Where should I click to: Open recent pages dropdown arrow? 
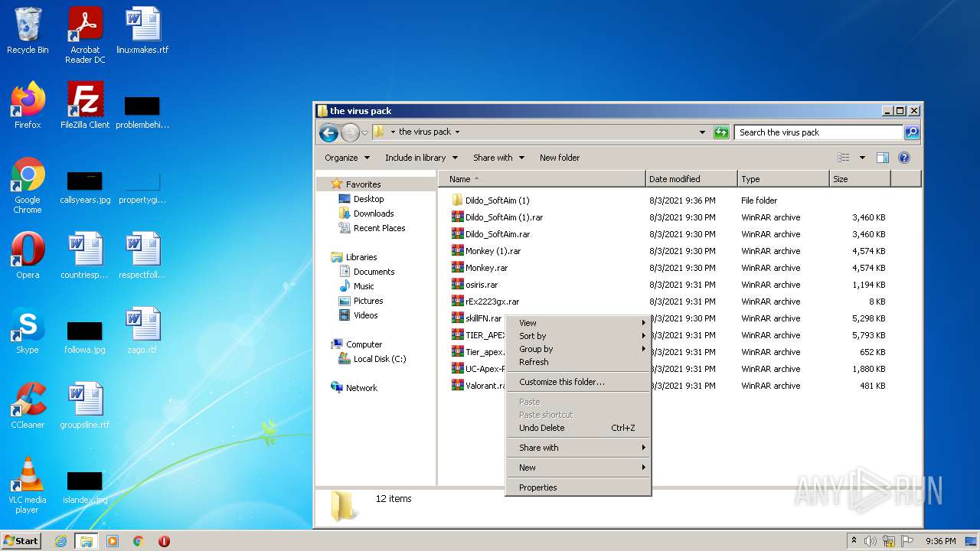tap(365, 132)
